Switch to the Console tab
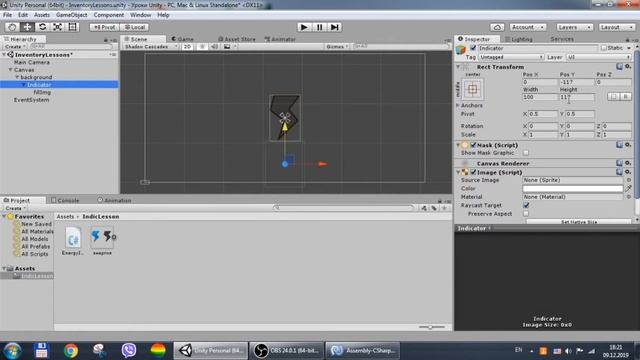640x360 pixels. point(65,200)
